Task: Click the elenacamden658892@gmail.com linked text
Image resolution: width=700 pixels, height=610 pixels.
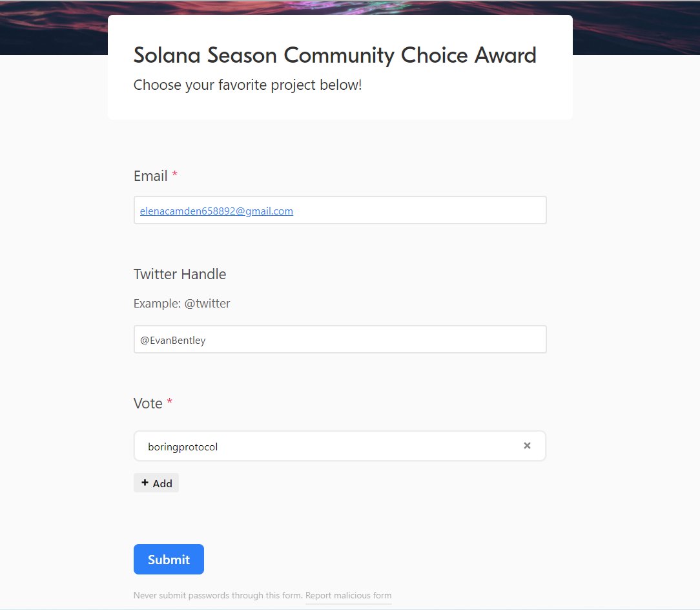Action: (x=216, y=211)
